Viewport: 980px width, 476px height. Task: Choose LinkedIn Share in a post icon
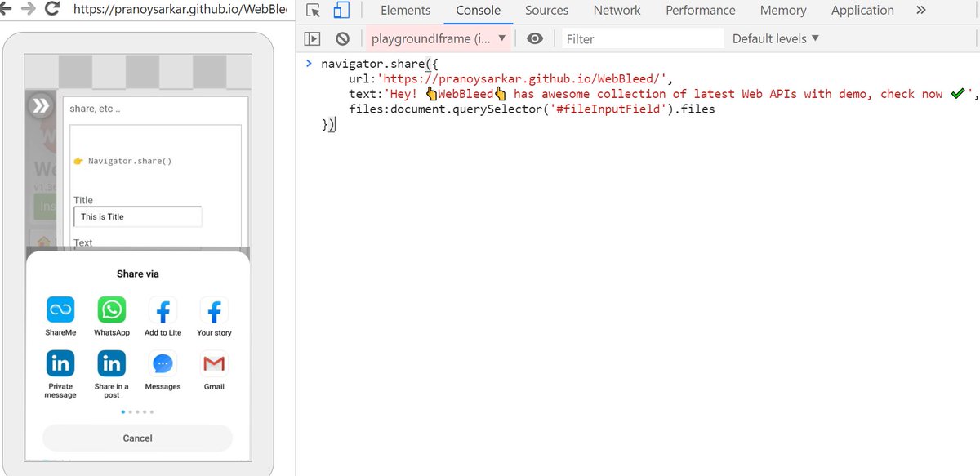coord(112,363)
